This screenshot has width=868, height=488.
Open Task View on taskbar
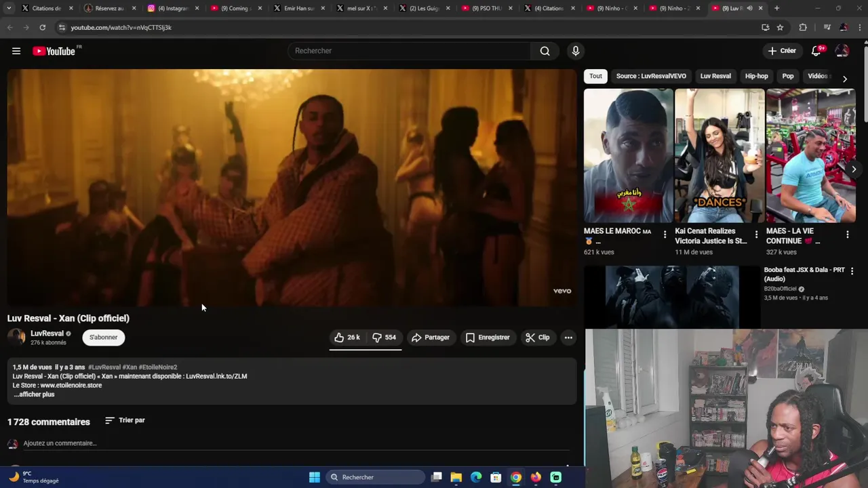tap(437, 477)
